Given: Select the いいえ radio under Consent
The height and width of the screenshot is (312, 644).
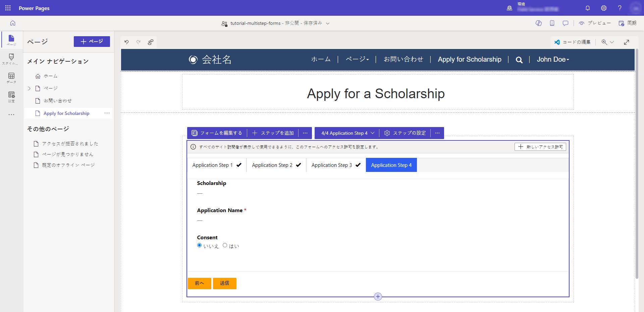Looking at the screenshot, I should pyautogui.click(x=199, y=245).
